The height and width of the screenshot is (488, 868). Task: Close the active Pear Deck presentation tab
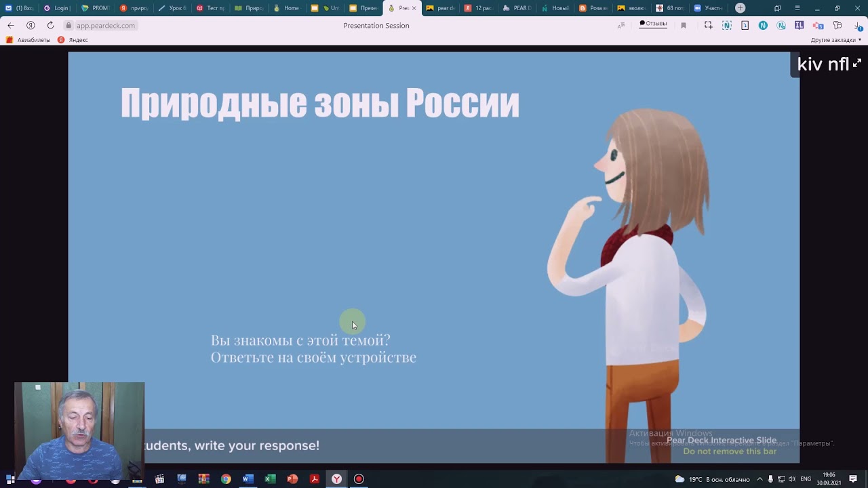tap(414, 8)
